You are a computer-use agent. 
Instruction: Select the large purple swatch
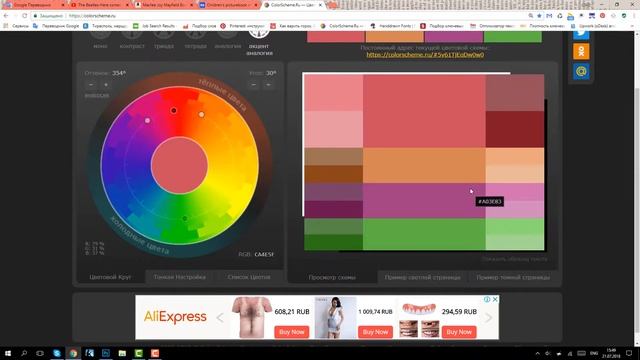[x=424, y=200]
